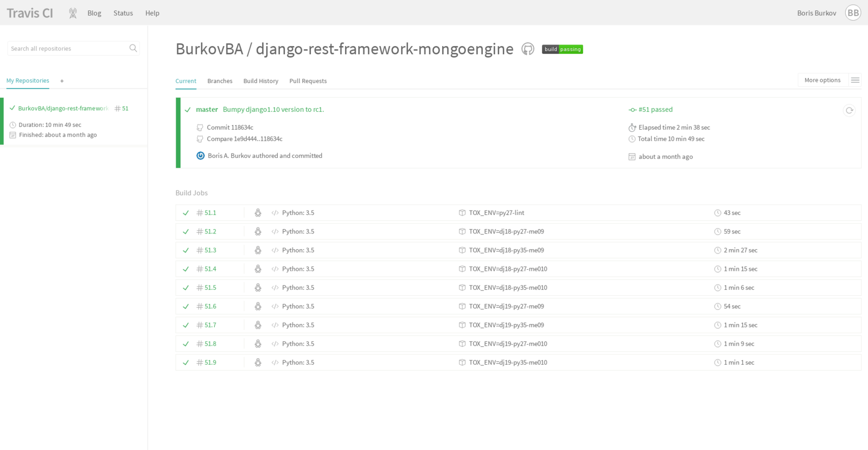The height and width of the screenshot is (450, 868).
Task: Switch to the Pull Requests tab
Action: [x=308, y=81]
